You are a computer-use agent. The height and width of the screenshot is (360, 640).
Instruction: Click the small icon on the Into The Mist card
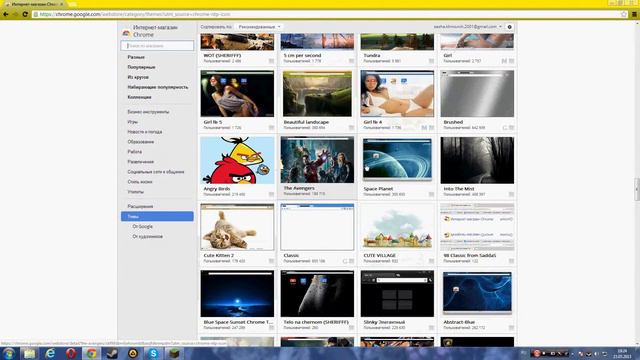click(511, 195)
